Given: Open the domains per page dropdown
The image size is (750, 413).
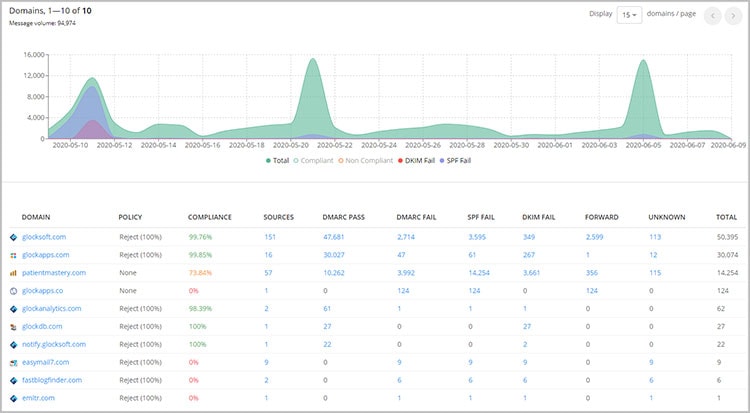Looking at the screenshot, I should (x=629, y=15).
